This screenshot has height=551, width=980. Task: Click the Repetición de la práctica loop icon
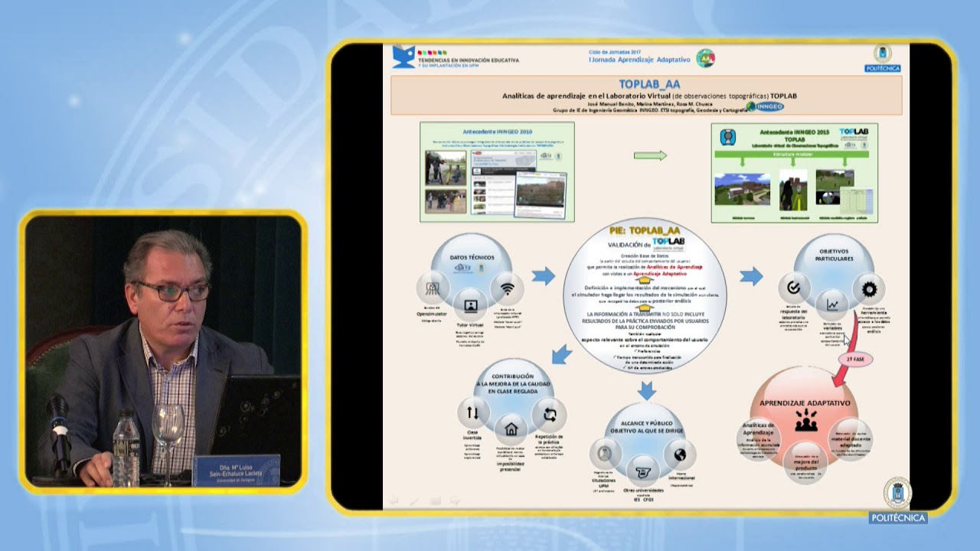549,414
